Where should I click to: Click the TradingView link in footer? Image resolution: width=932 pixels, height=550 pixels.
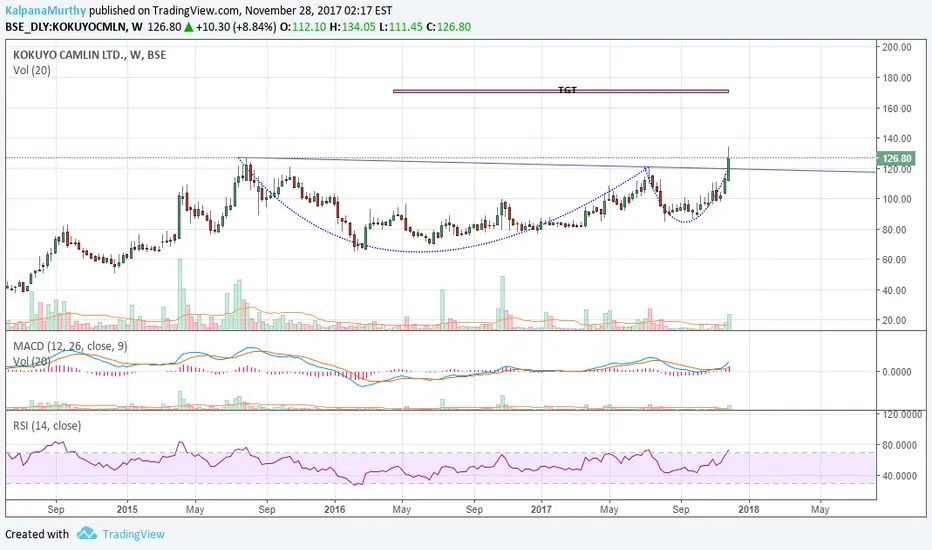point(133,534)
